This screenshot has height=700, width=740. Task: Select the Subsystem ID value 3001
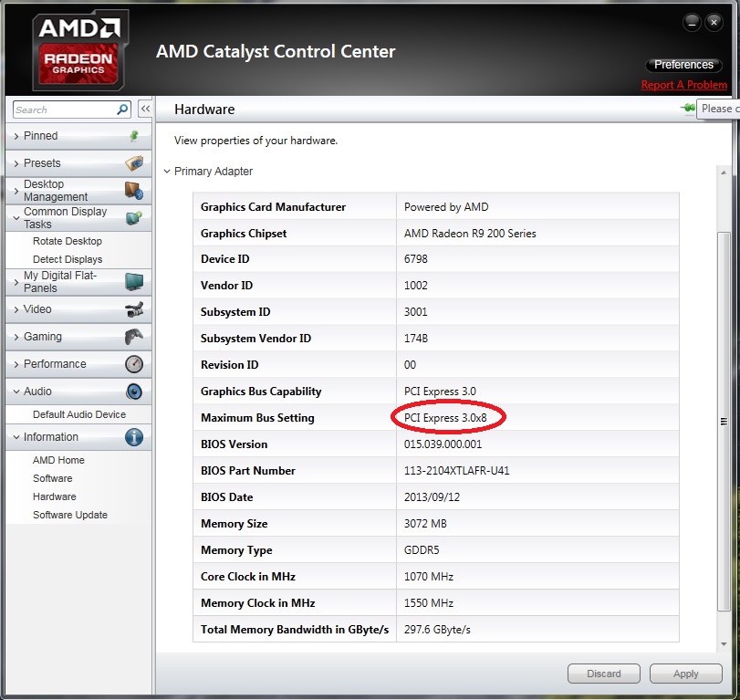click(x=416, y=312)
